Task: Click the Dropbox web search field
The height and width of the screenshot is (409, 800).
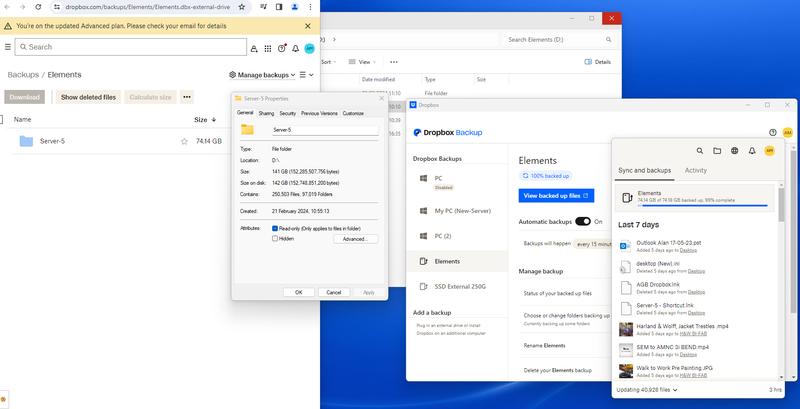Action: click(130, 47)
